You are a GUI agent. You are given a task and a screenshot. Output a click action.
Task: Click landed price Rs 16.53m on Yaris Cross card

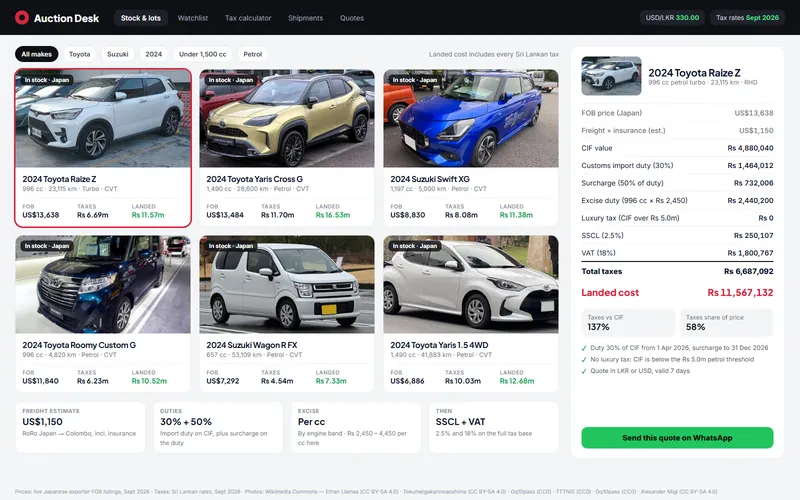click(333, 215)
